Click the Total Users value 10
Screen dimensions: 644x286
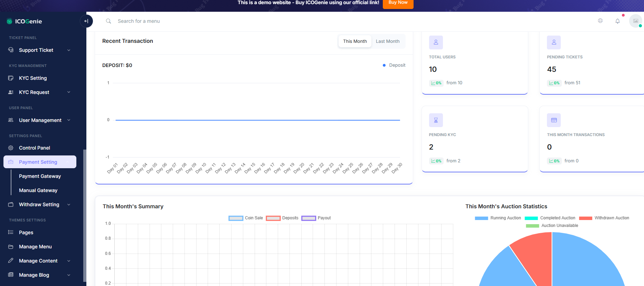[433, 69]
